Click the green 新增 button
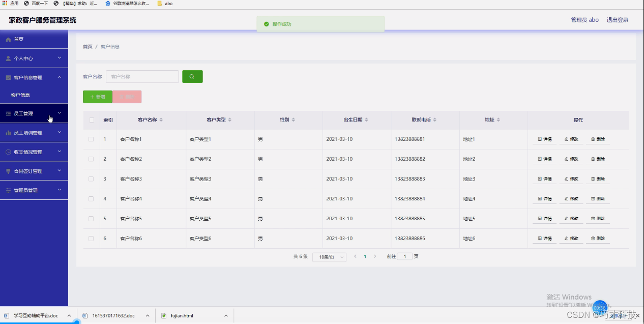This screenshot has width=644, height=324. (x=98, y=97)
